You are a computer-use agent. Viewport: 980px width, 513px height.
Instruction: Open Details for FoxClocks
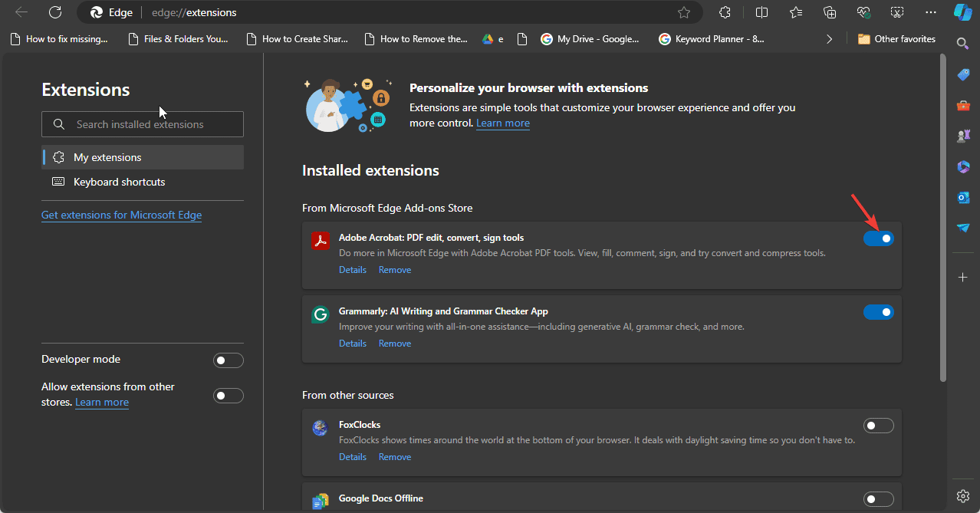(353, 457)
